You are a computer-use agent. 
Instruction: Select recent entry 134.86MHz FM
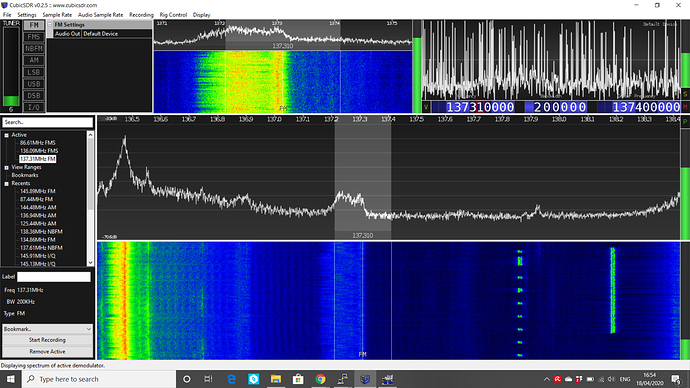pyautogui.click(x=38, y=240)
